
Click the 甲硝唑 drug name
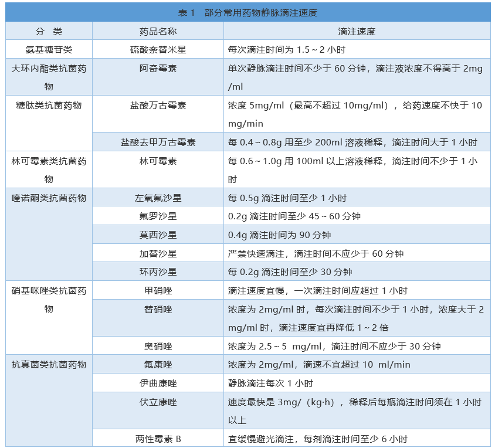[x=158, y=290]
